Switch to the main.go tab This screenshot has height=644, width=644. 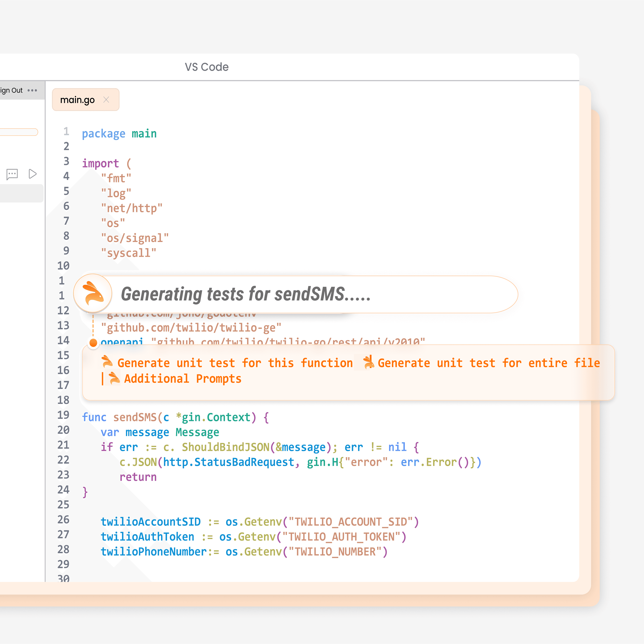[77, 100]
